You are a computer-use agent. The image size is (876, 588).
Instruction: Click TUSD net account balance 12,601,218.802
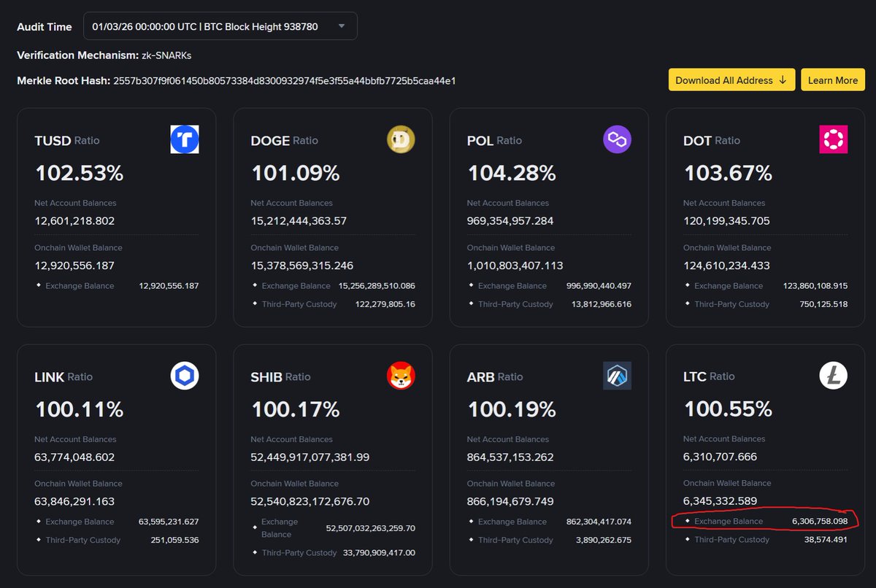click(74, 221)
